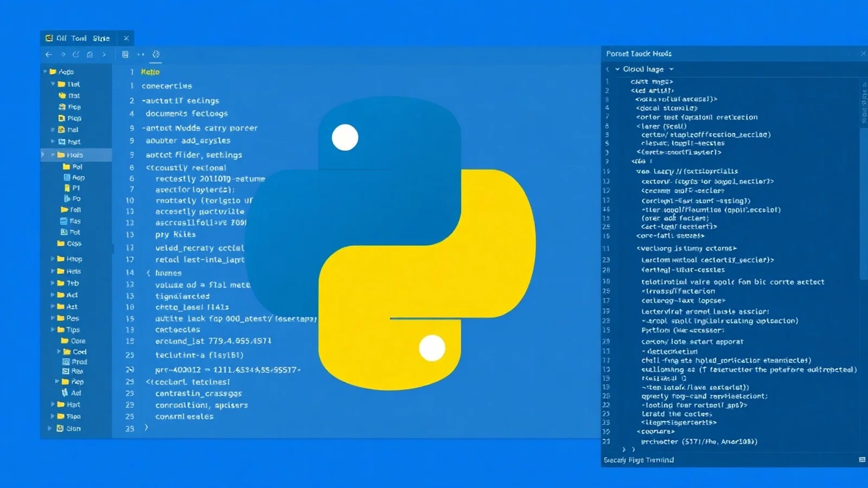868x488 pixels.
Task: Click the closing bracket on line 35
Action: pyautogui.click(x=146, y=428)
